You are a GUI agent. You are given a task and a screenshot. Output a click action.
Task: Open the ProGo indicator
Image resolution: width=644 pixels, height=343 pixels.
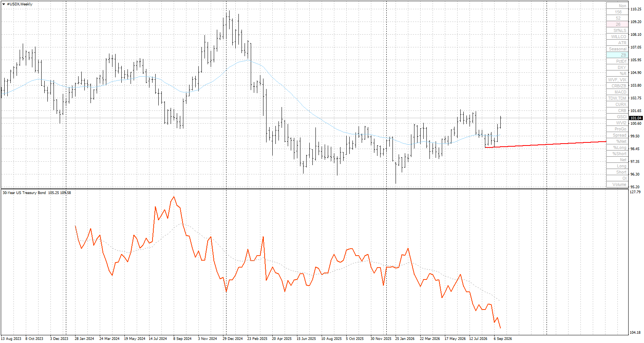point(617,129)
